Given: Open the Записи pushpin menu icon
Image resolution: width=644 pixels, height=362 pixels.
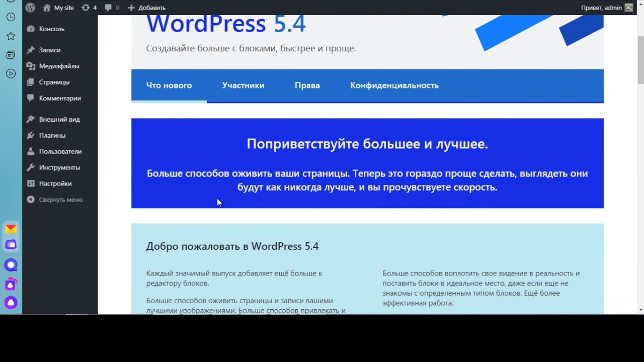Looking at the screenshot, I should (31, 50).
